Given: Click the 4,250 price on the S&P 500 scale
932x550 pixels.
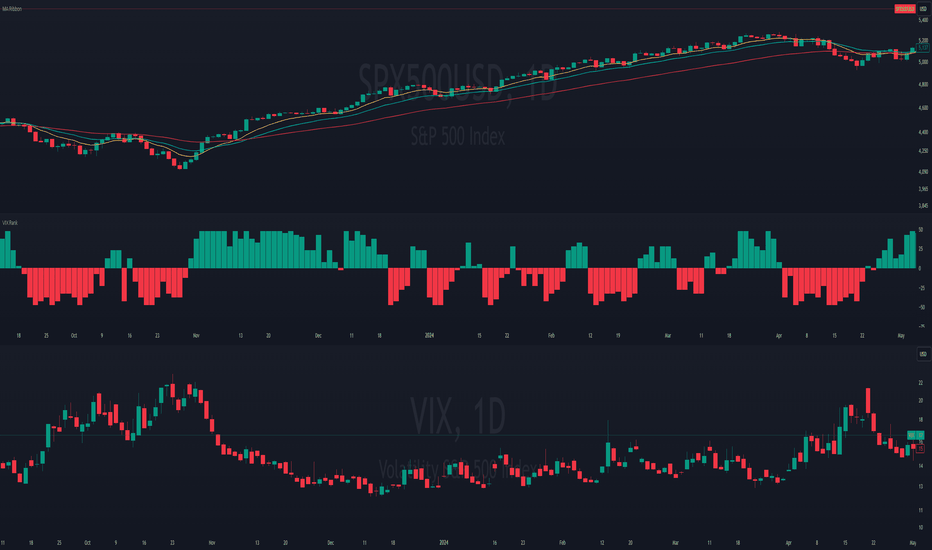Looking at the screenshot, I should [x=923, y=151].
